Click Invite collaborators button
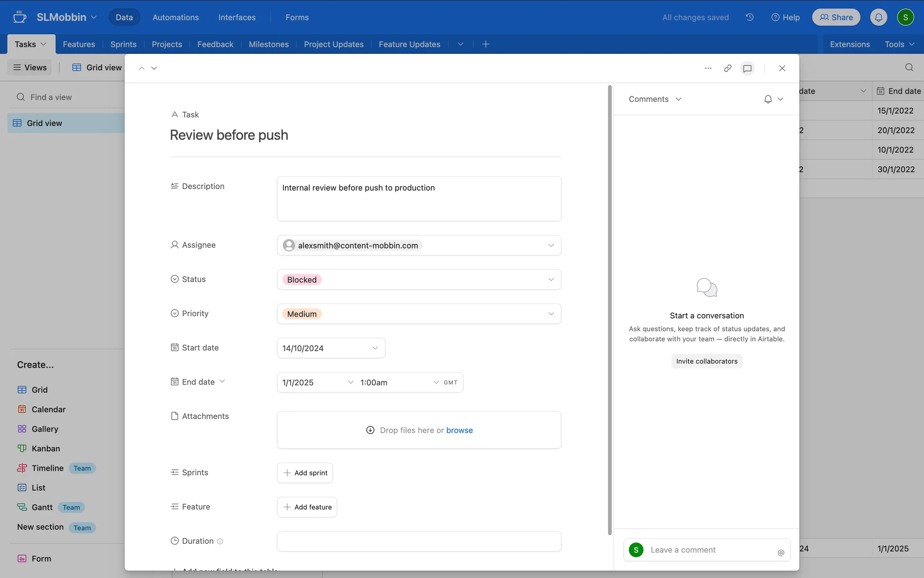 pyautogui.click(x=706, y=361)
